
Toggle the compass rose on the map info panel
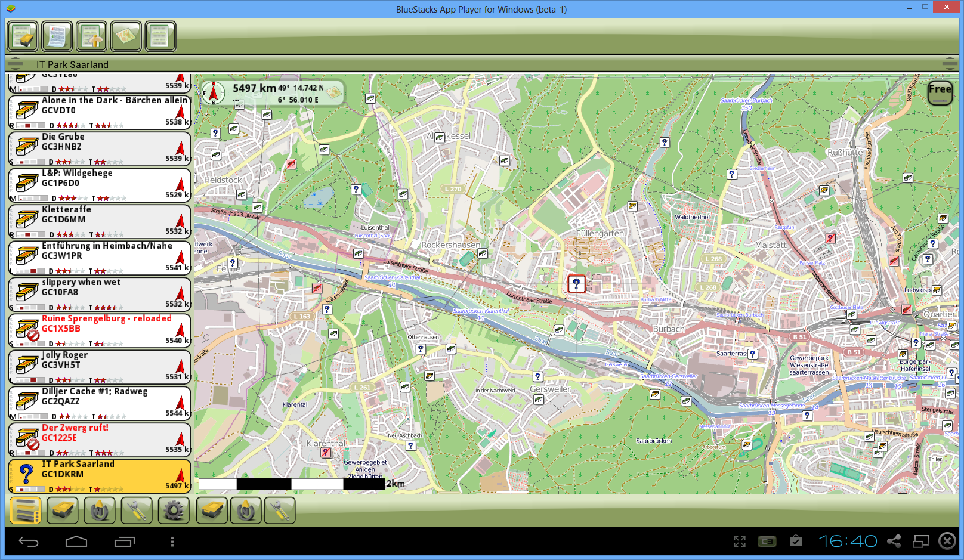click(213, 92)
